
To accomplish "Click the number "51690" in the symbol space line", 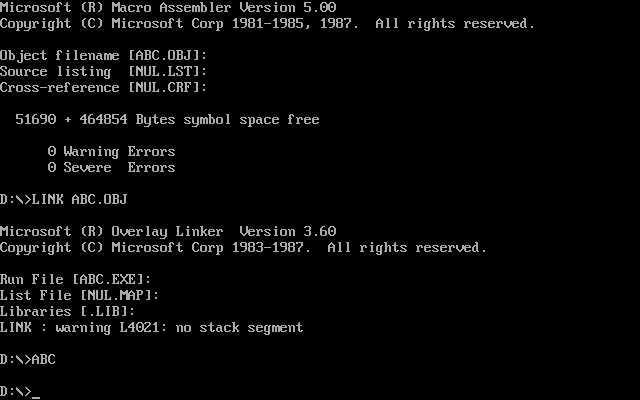I will click(36, 120).
